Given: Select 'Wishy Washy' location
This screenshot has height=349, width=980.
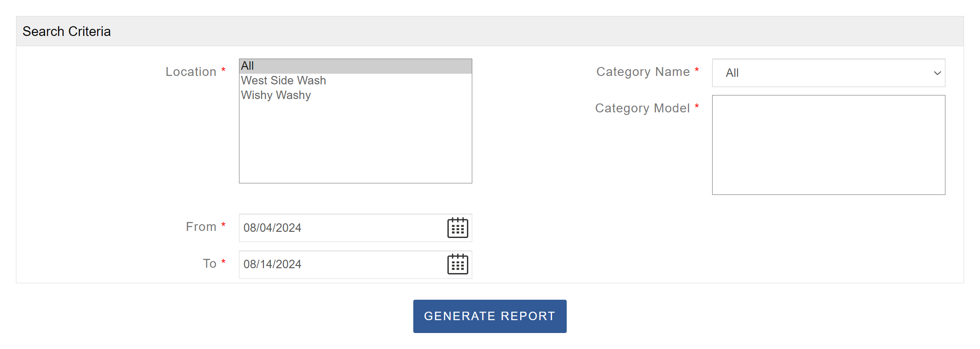Looking at the screenshot, I should click(276, 95).
